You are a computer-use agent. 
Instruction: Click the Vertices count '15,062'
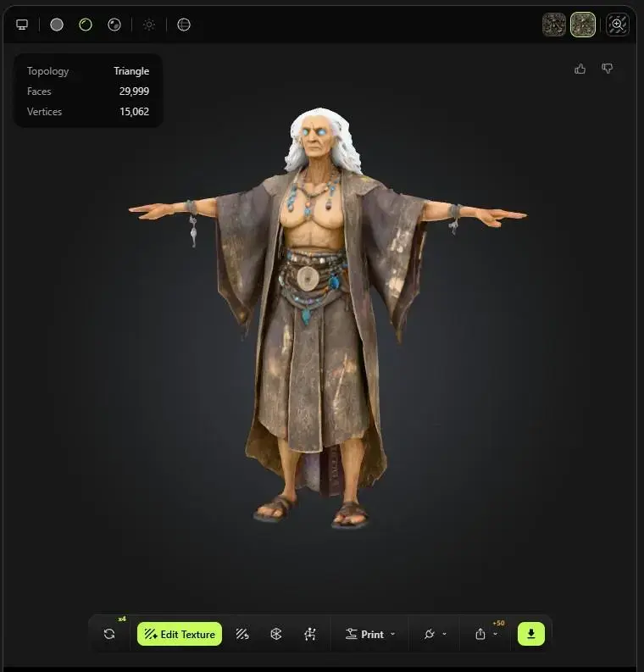(x=134, y=111)
